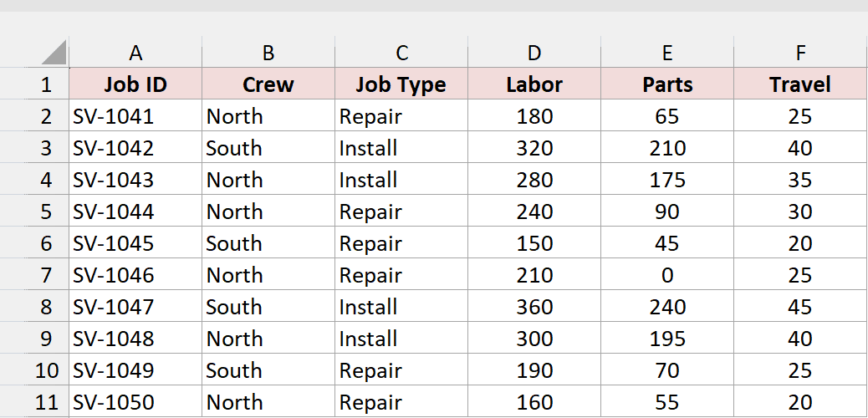The image size is (868, 418).
Task: Click the Travel header cell
Action: (x=800, y=84)
